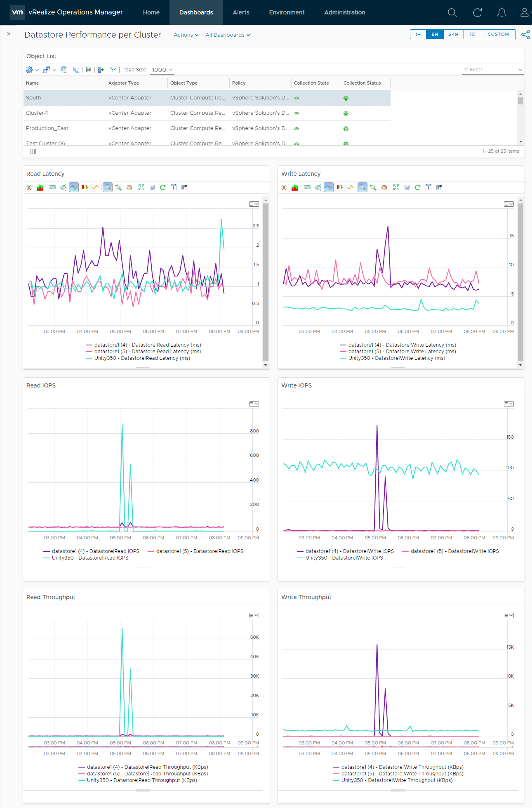This screenshot has height=808, width=532.
Task: Toggle Pan hand tool in Write Latency toolbar
Action: 384,187
